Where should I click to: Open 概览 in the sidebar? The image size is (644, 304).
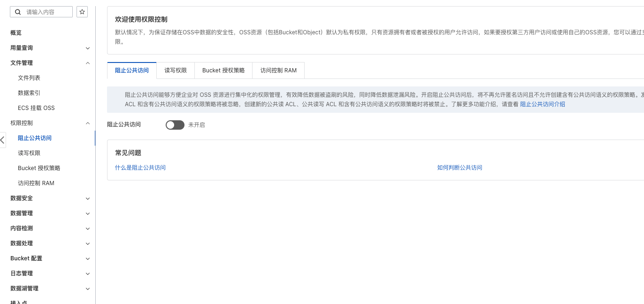16,33
